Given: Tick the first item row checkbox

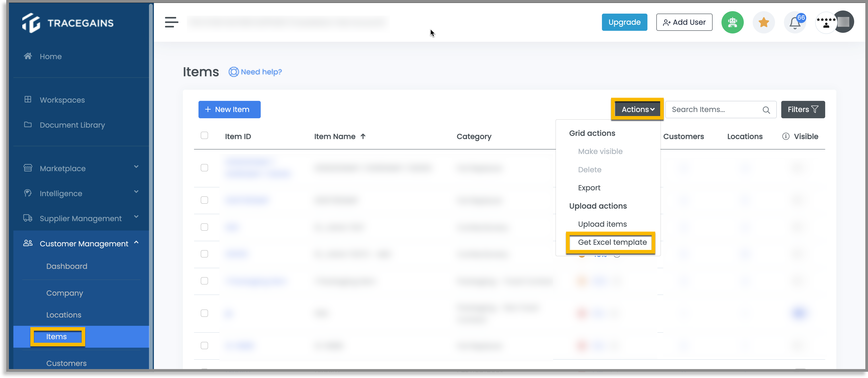Looking at the screenshot, I should [x=204, y=168].
